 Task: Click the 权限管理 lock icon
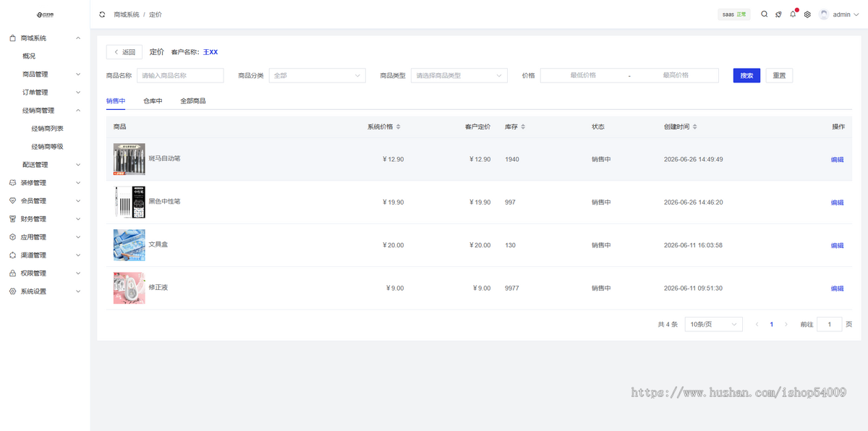click(13, 273)
